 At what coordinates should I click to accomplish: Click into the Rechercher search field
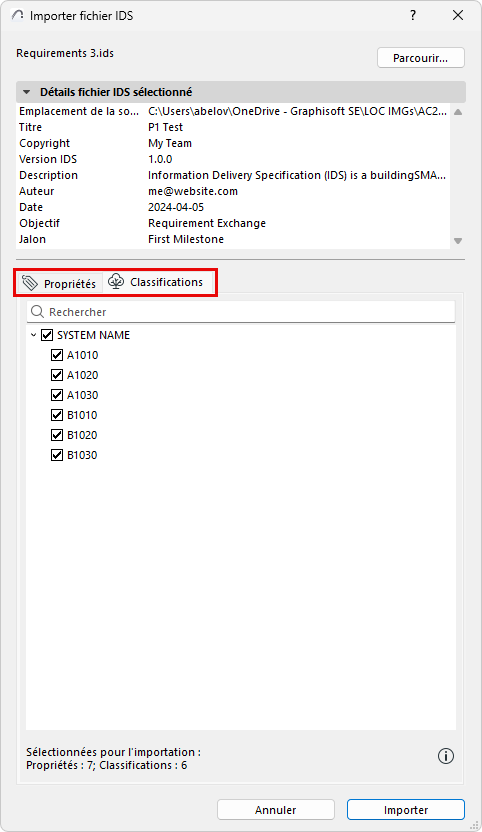pyautogui.click(x=241, y=311)
